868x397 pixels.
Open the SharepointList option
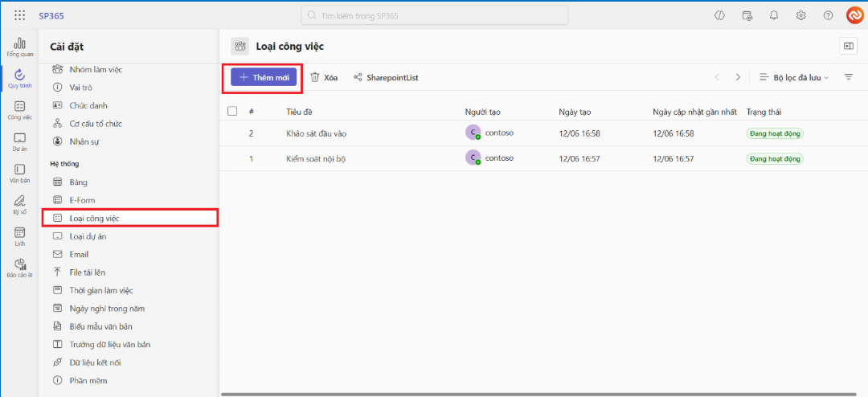click(x=386, y=77)
